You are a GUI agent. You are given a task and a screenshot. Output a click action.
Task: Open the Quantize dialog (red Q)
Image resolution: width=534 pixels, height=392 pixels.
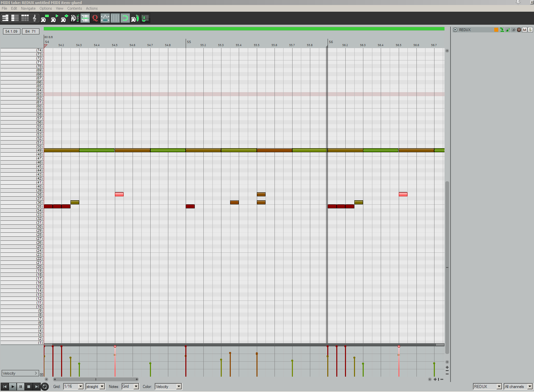coord(95,18)
